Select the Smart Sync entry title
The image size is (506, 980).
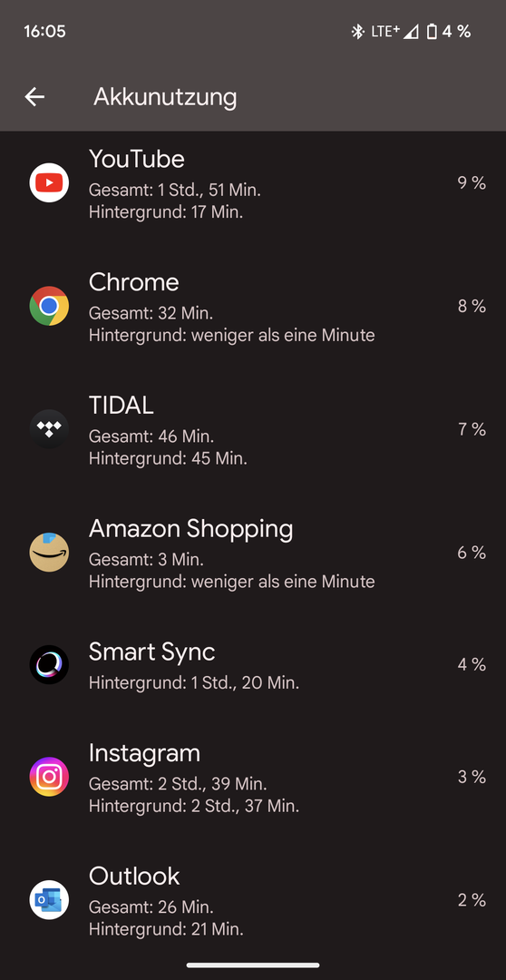tap(151, 652)
